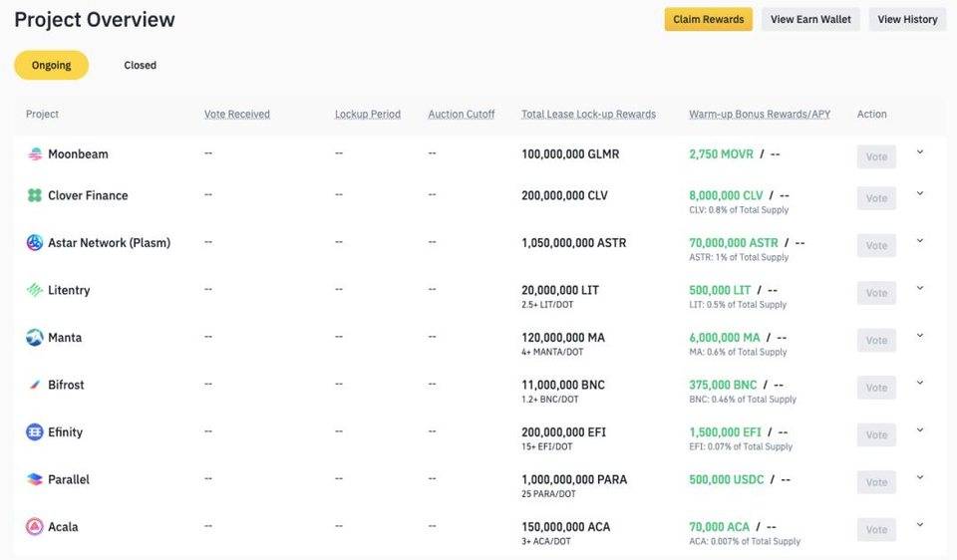This screenshot has width=957, height=560.
Task: Click the Manta project name
Action: [65, 338]
